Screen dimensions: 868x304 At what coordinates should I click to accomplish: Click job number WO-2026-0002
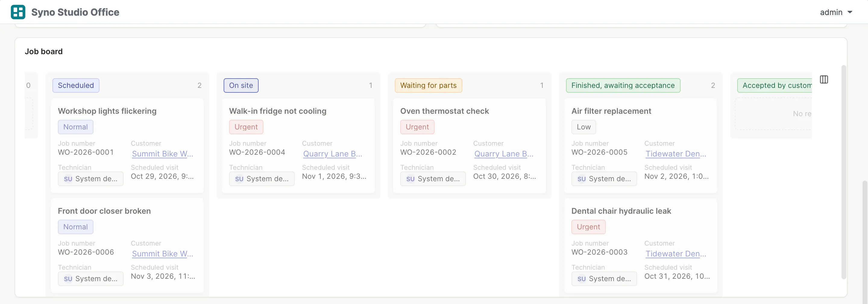(x=428, y=152)
